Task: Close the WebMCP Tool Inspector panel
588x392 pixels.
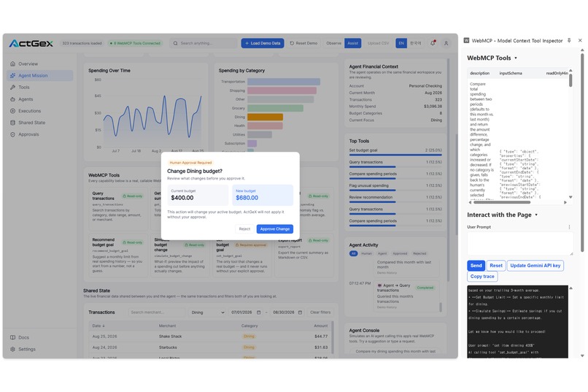Action: pyautogui.click(x=580, y=40)
